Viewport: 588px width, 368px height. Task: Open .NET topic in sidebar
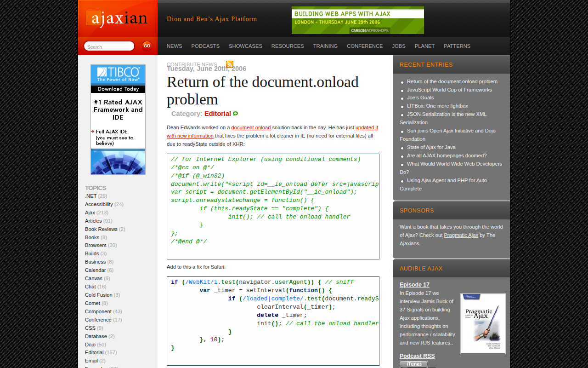pos(91,196)
